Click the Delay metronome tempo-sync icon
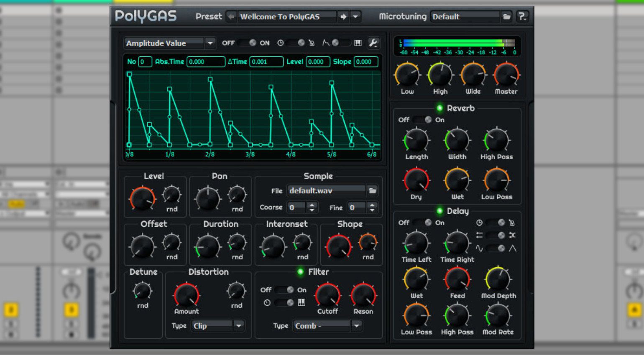 [x=512, y=223]
